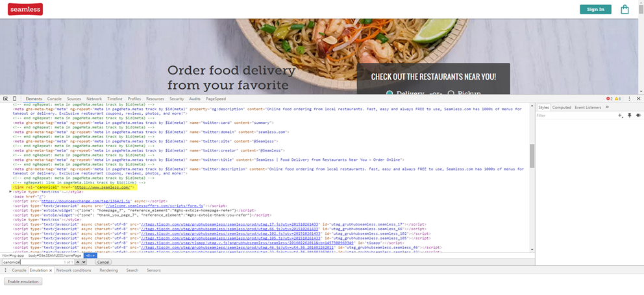This screenshot has height=295, width=644.
Task: Open the Timeline tab
Action: point(115,99)
